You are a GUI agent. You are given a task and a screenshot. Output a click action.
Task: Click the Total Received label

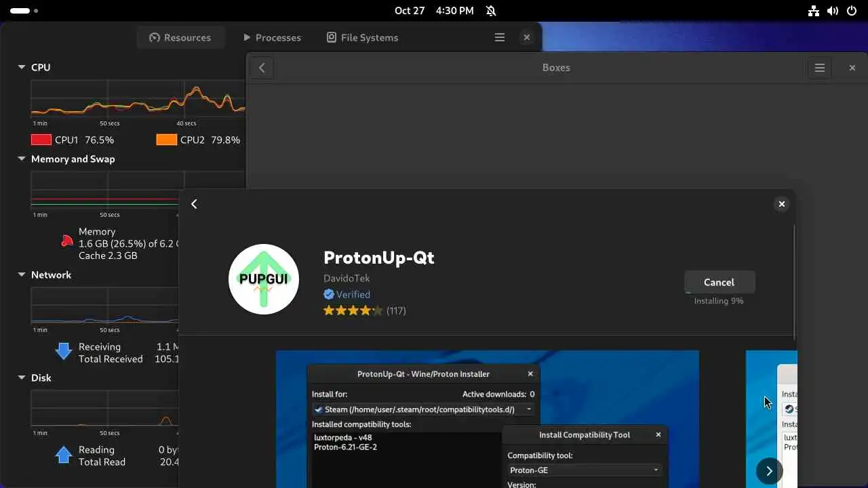point(111,359)
